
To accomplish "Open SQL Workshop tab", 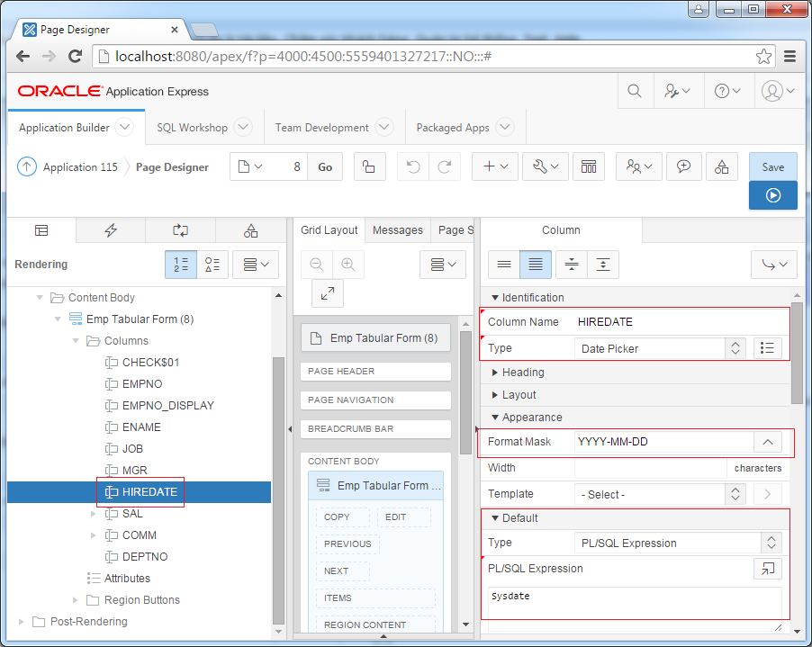I will [192, 127].
